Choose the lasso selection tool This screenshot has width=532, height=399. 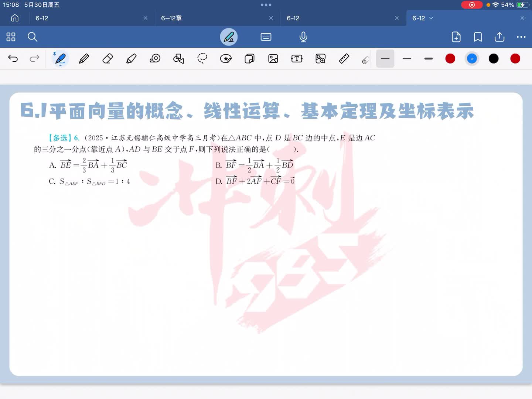(x=202, y=59)
